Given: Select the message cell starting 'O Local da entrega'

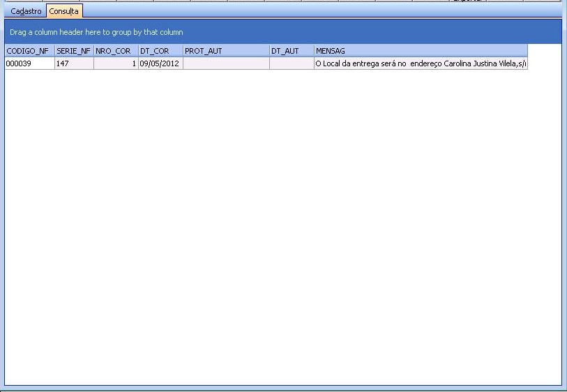Looking at the screenshot, I should [420, 63].
